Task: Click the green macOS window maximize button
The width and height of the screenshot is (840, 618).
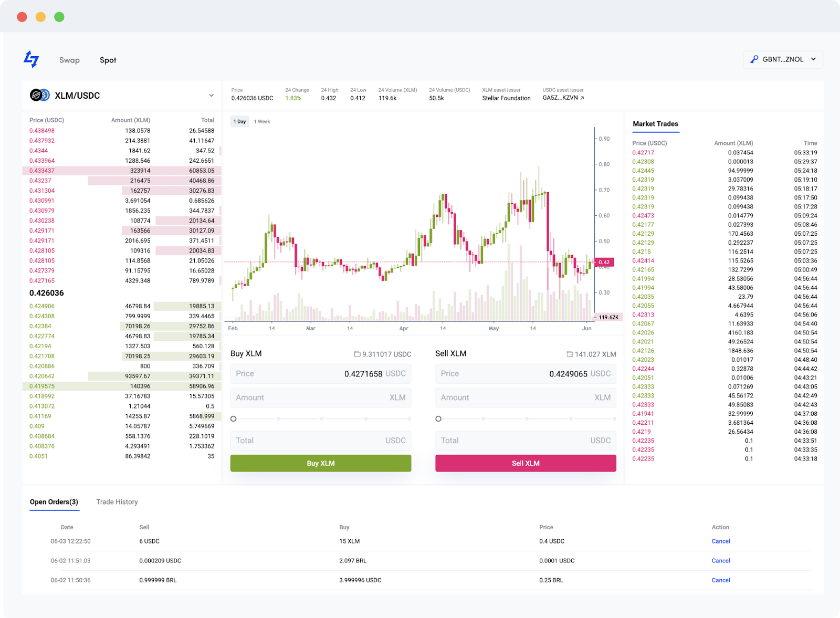Action: click(59, 17)
